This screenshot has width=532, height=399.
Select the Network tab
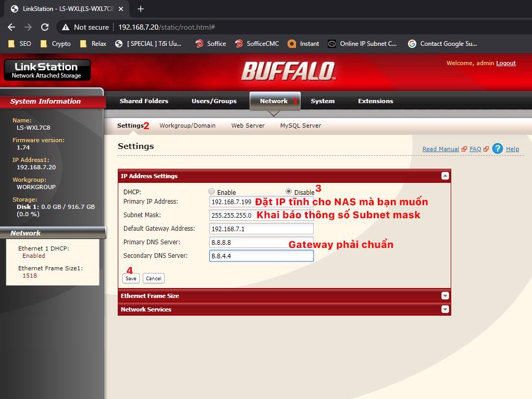pyautogui.click(x=274, y=101)
